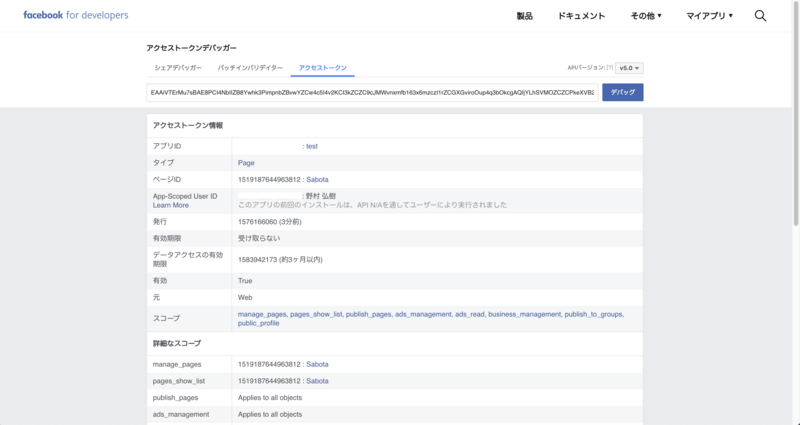Open Sabota link in manage_pages row

click(317, 364)
